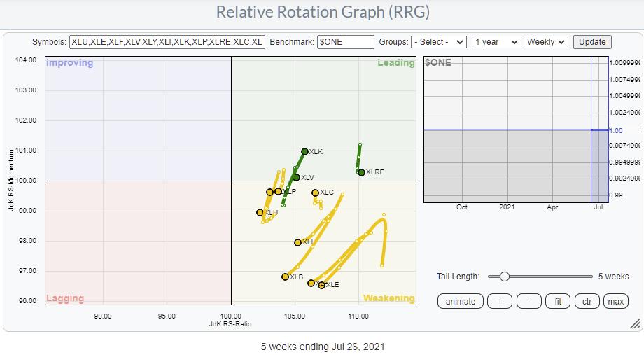Select the XLI data point
The width and height of the screenshot is (644, 355).
pos(297,242)
